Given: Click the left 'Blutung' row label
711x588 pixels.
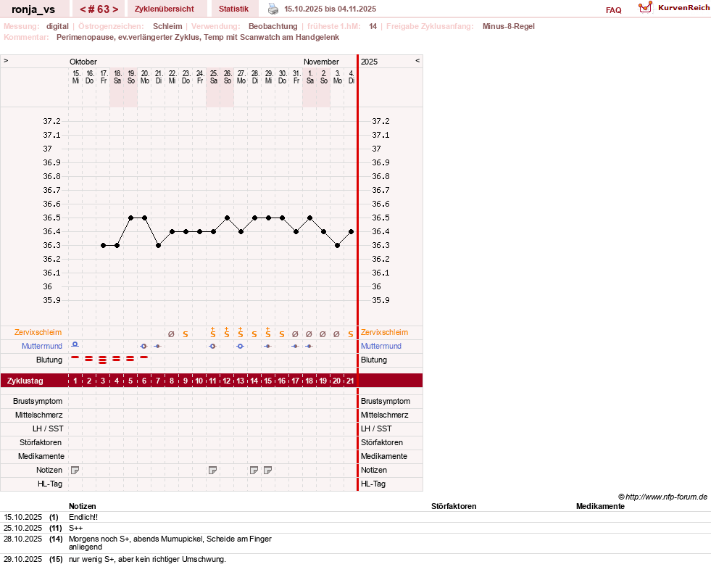Looking at the screenshot, I should point(49,360).
